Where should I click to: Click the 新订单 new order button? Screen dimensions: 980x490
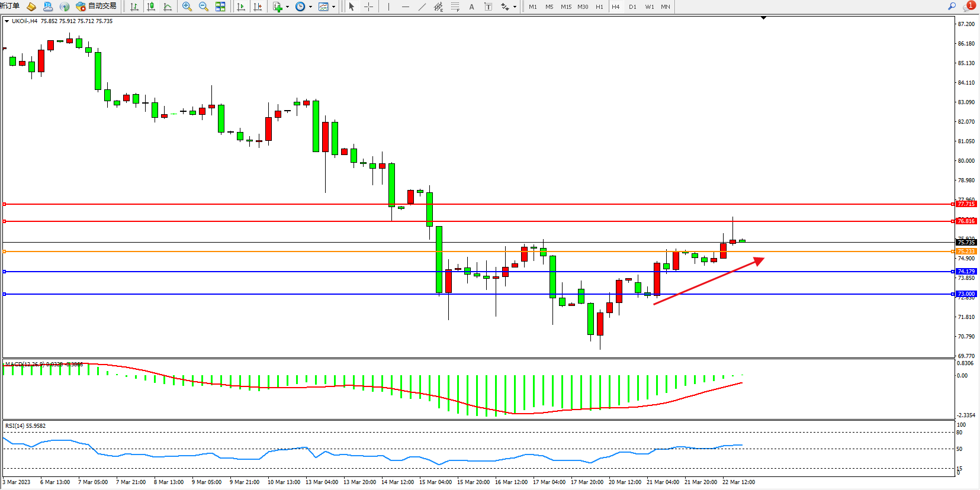(x=9, y=6)
